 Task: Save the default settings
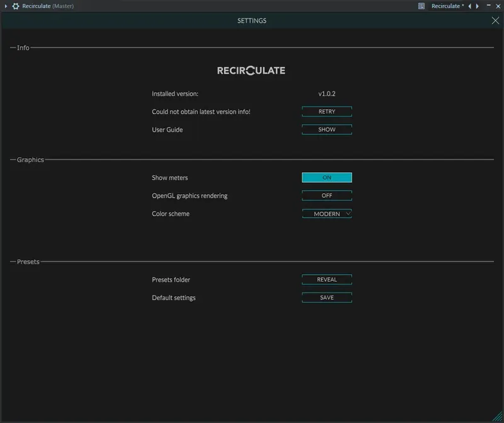click(x=326, y=298)
